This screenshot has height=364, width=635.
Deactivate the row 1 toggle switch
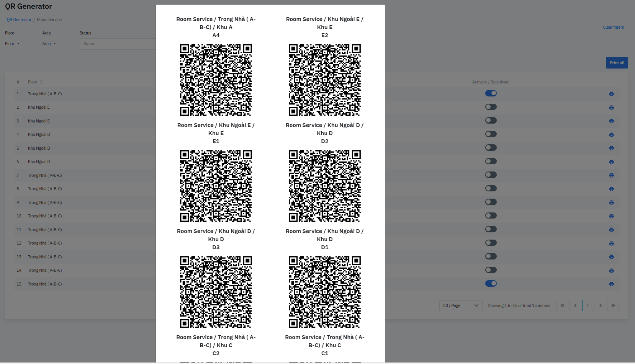click(491, 93)
